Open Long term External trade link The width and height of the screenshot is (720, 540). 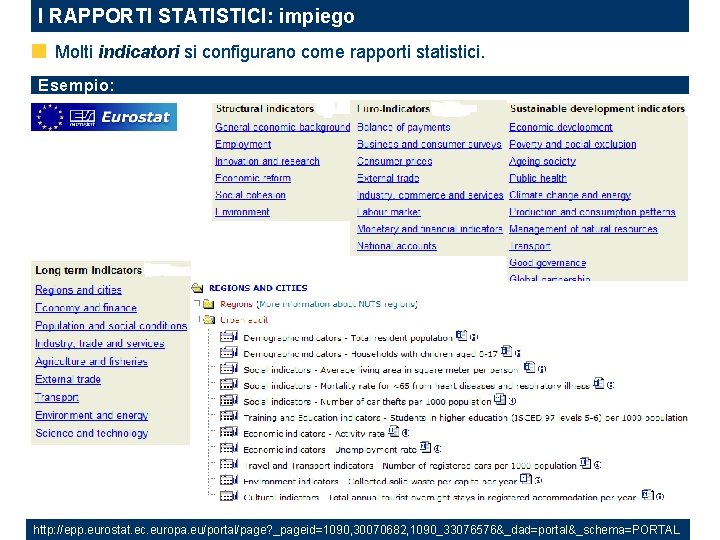click(68, 379)
